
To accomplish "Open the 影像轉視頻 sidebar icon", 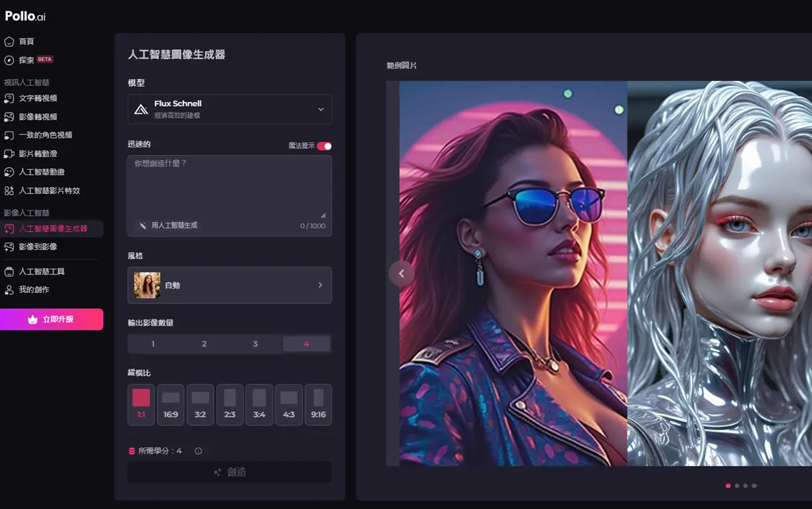I will (x=9, y=117).
